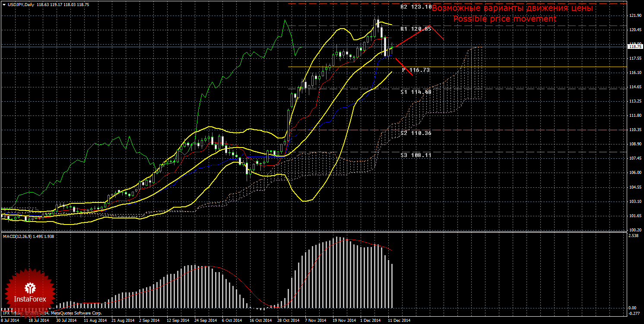Select the R2 123.10 resistance label
Viewport: 644px width, 324px height.
(x=416, y=7)
